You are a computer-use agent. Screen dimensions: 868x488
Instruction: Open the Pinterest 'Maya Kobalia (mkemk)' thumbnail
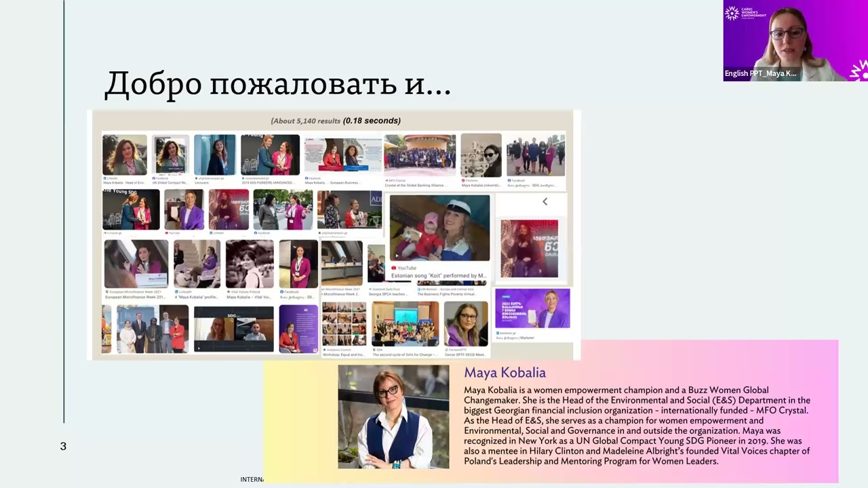click(x=481, y=155)
